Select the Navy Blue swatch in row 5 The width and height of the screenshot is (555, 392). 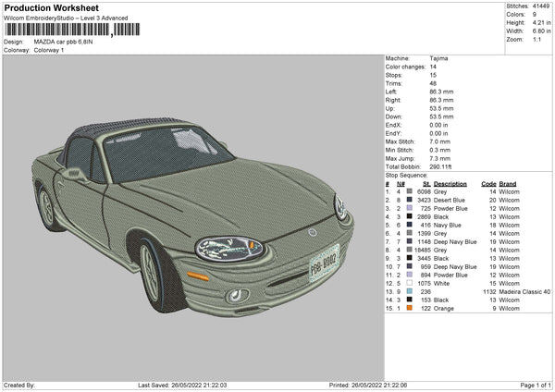[410, 225]
